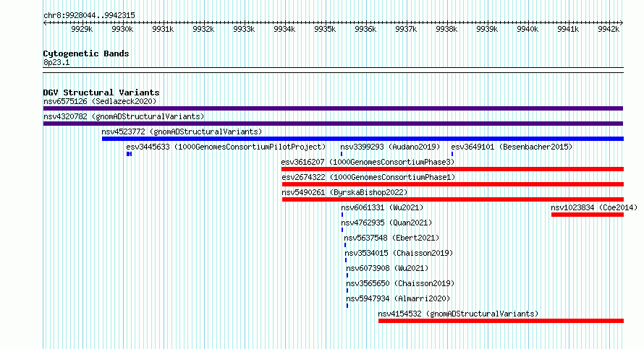Screen dimensions: 644x349
Task: Select the blue nsv4523772 variant bar
Action: tap(363, 139)
